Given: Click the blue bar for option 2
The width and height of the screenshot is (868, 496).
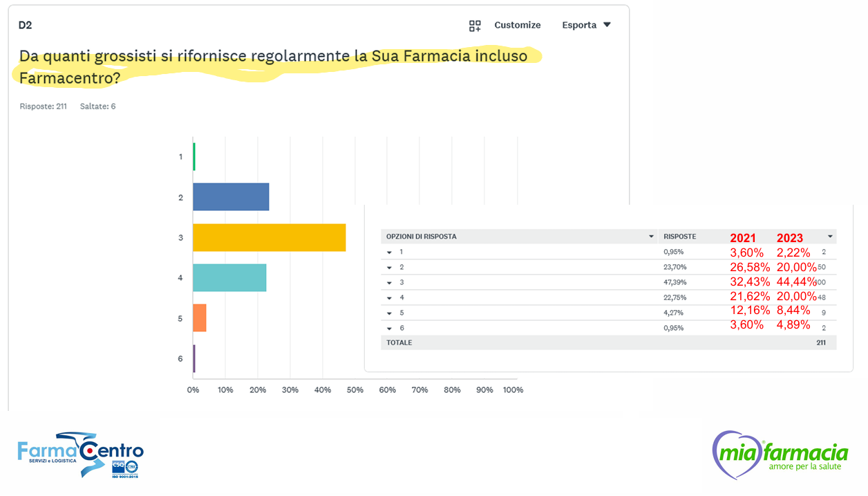Looking at the screenshot, I should (x=231, y=197).
